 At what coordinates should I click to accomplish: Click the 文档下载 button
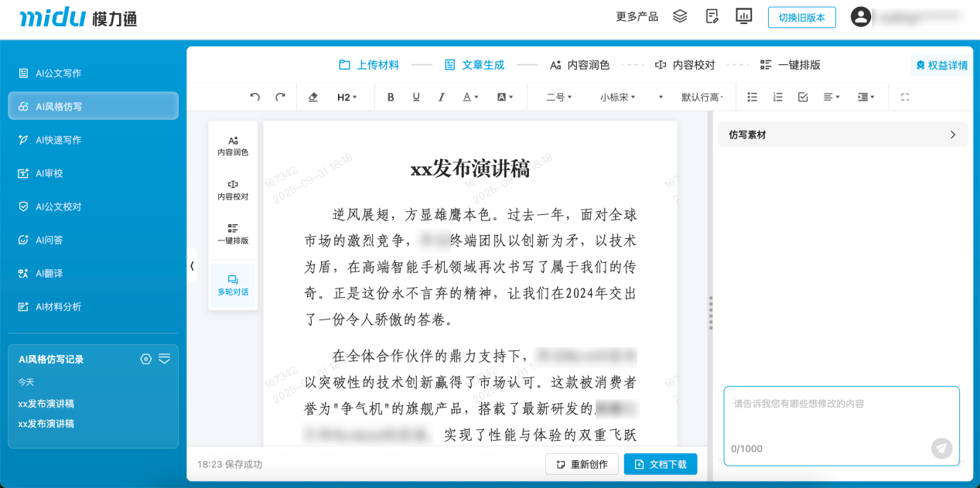(661, 464)
